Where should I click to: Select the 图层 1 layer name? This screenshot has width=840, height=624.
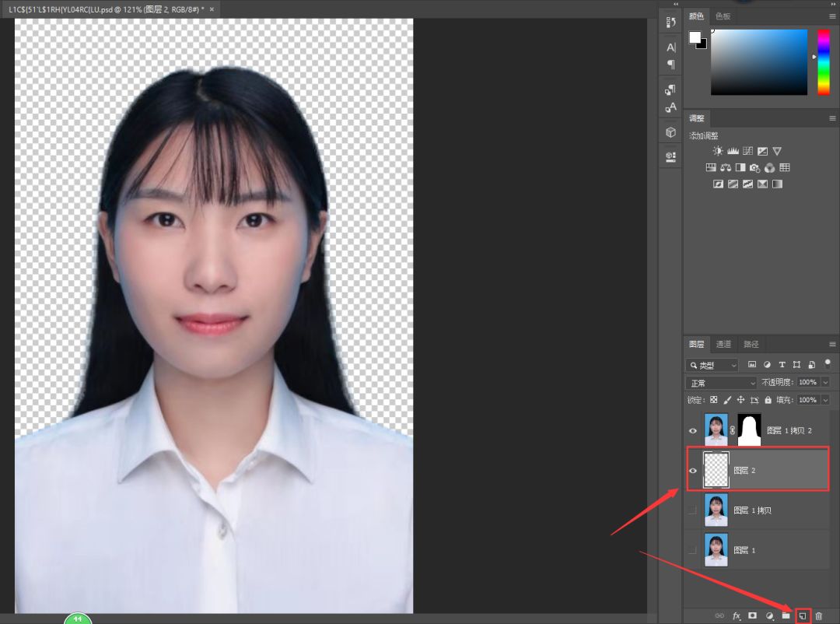pos(744,550)
